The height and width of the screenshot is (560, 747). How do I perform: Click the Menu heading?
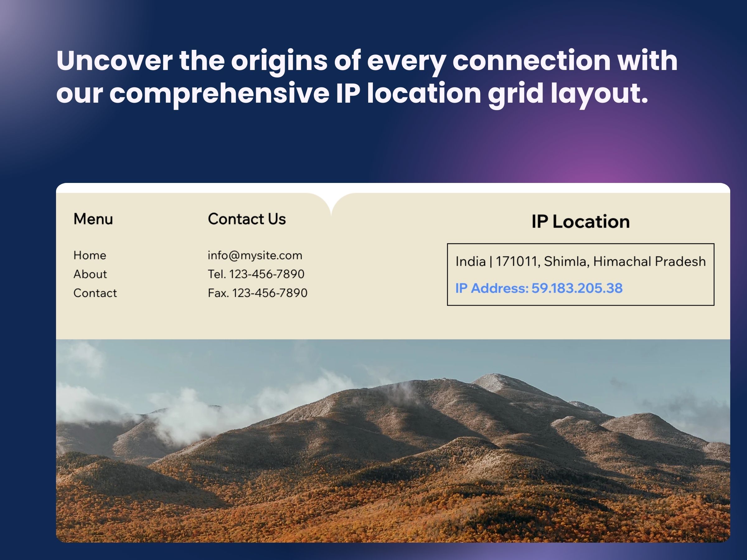tap(93, 219)
